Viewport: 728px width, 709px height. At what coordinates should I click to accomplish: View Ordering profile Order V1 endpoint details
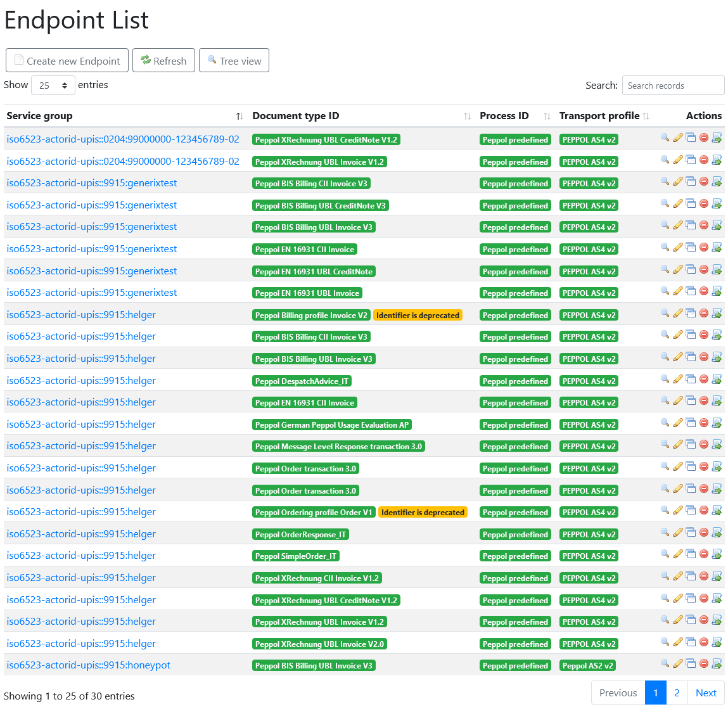tap(665, 511)
